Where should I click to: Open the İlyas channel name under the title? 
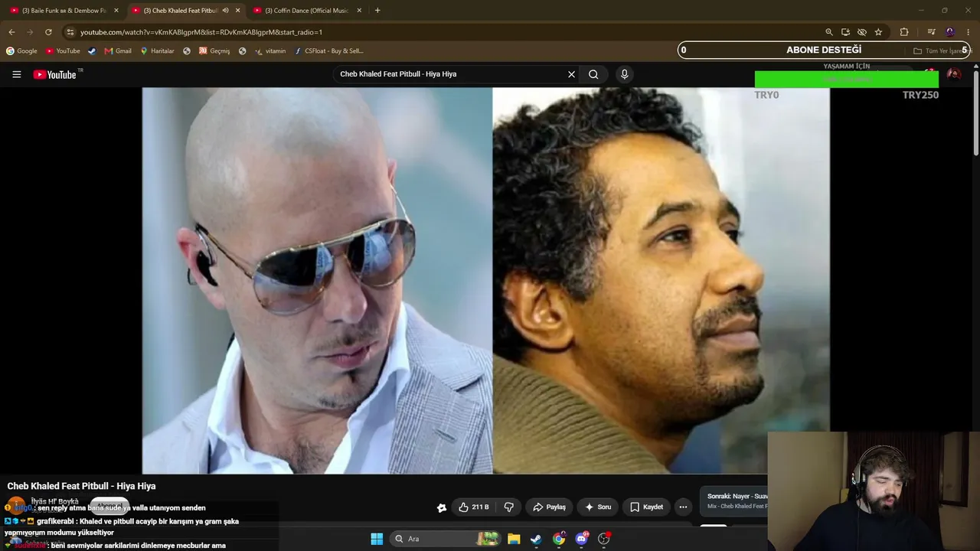[x=54, y=501]
